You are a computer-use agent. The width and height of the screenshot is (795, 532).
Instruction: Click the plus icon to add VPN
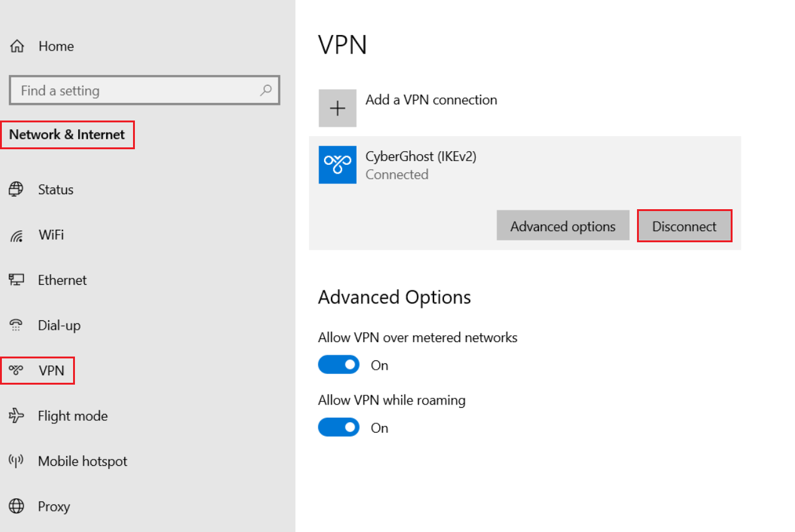pyautogui.click(x=337, y=108)
